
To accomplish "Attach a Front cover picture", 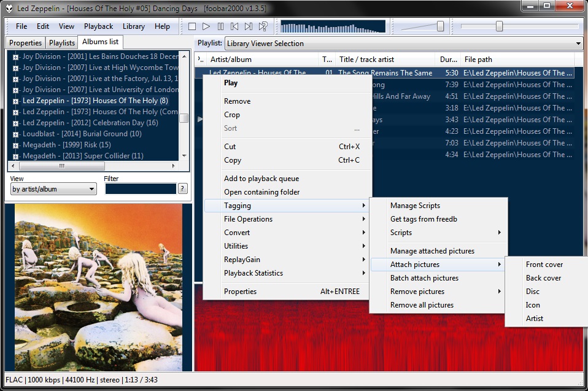I will (x=547, y=265).
